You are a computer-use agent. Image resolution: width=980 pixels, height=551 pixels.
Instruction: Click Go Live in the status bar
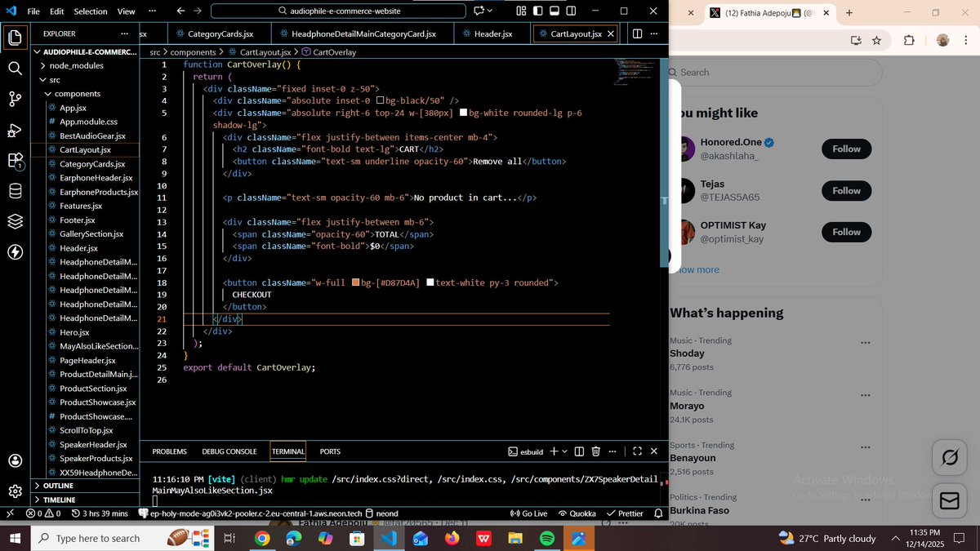coord(528,513)
